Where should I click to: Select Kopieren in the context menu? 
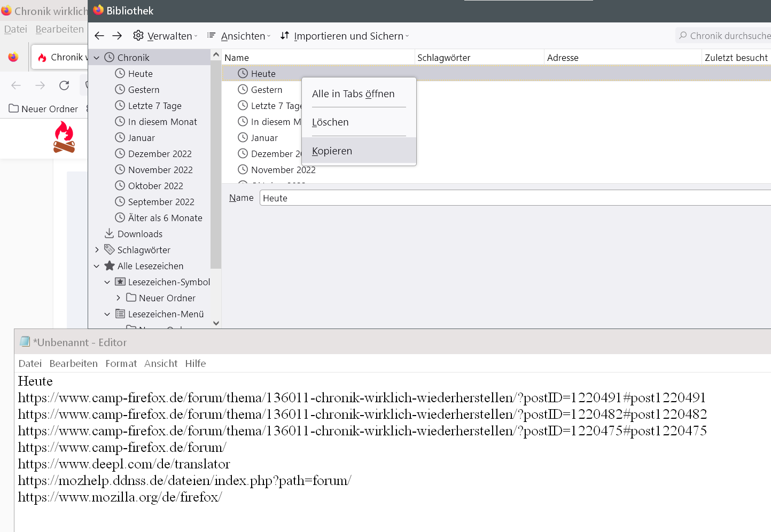(x=332, y=151)
